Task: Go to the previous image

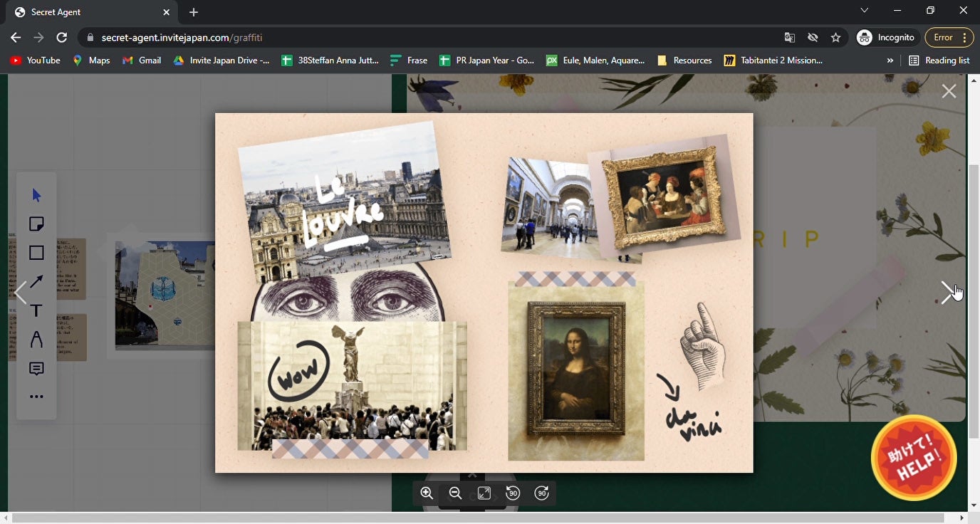Action: click(x=21, y=293)
